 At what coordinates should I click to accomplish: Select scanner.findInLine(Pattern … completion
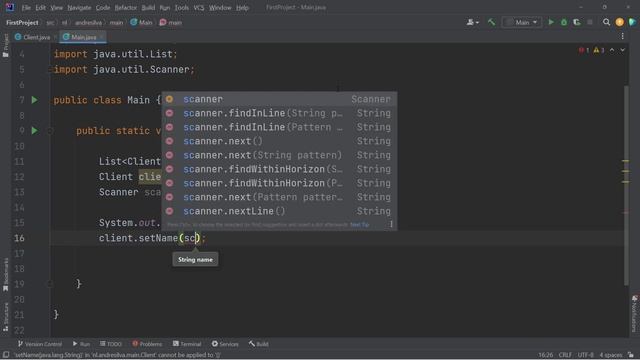pyautogui.click(x=279, y=127)
